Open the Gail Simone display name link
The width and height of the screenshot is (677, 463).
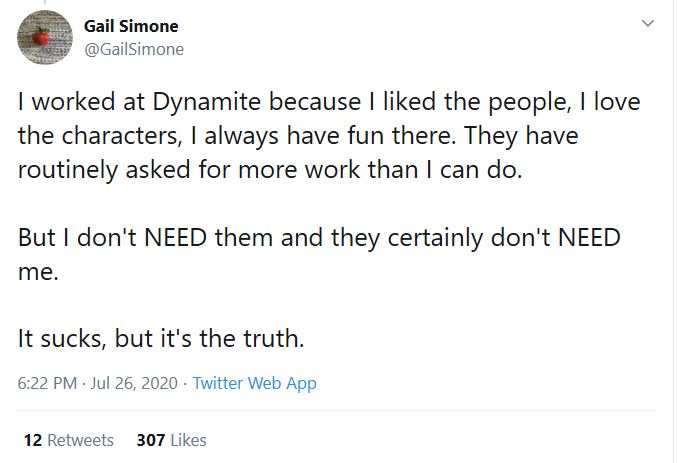[x=131, y=26]
